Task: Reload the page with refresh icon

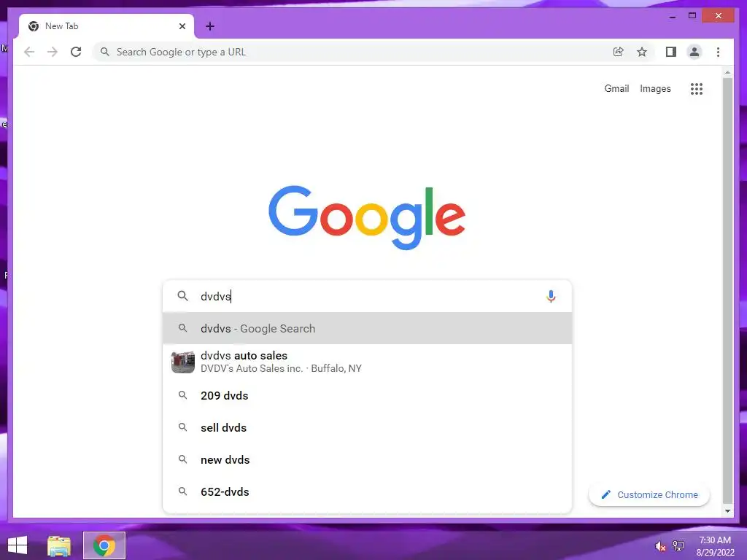Action: click(x=76, y=52)
